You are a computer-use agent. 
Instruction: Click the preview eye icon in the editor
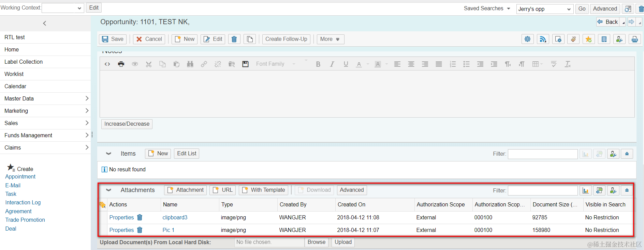click(x=135, y=64)
